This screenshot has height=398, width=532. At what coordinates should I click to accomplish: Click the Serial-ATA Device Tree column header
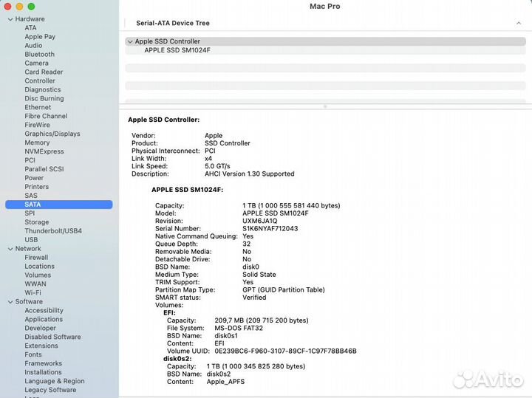point(173,23)
